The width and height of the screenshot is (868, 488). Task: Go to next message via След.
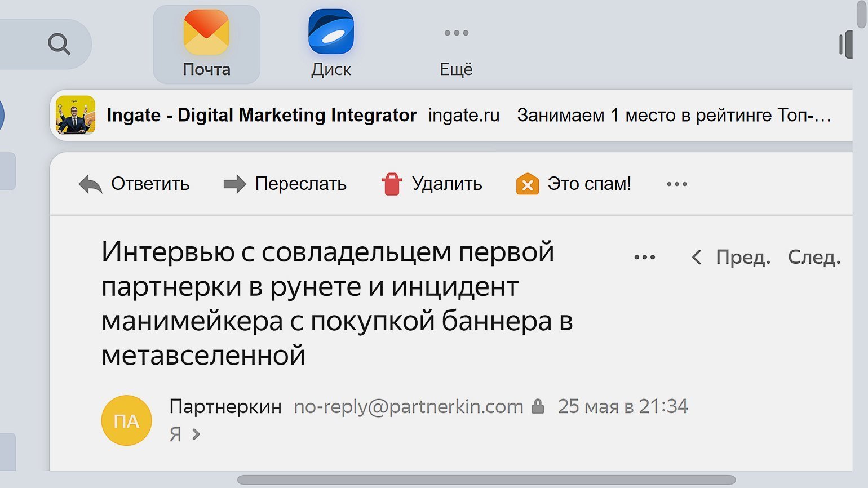[814, 258]
